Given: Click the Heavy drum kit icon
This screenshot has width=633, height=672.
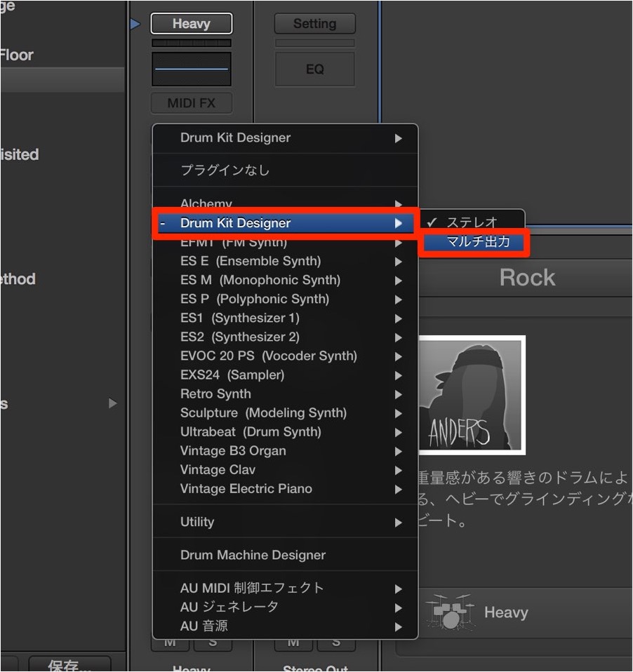Looking at the screenshot, I should pyautogui.click(x=451, y=613).
